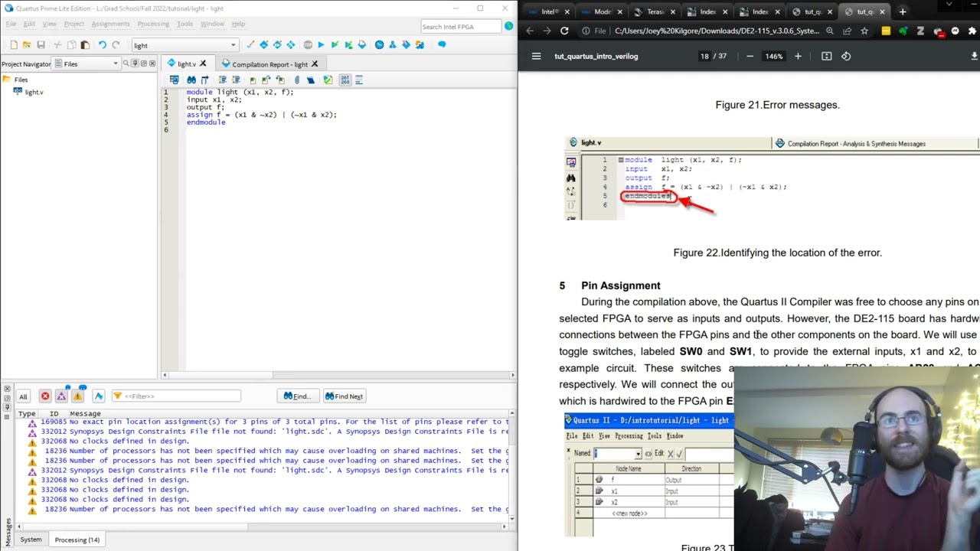Click the Paste clipboard icon

(x=85, y=45)
